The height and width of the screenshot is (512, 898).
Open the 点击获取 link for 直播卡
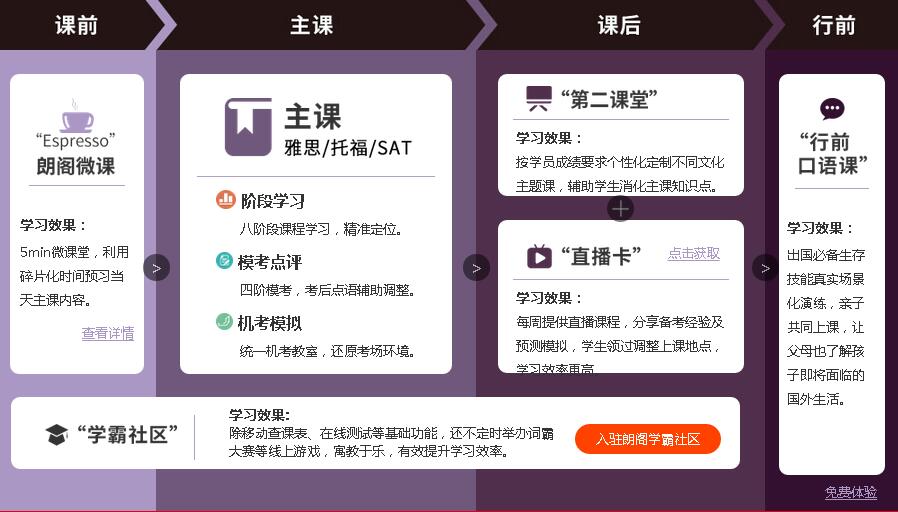pyautogui.click(x=694, y=254)
